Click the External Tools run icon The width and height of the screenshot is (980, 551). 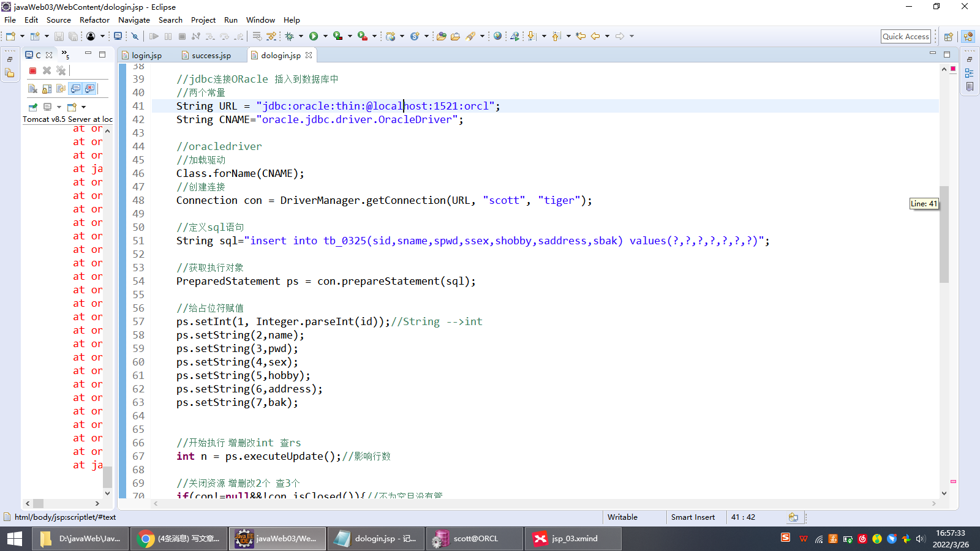(362, 36)
